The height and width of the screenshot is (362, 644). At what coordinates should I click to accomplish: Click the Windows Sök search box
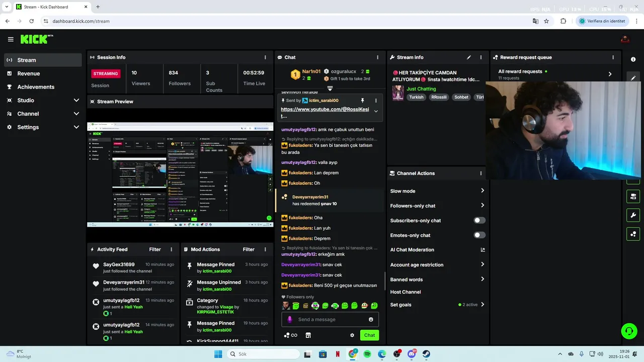[263, 354]
